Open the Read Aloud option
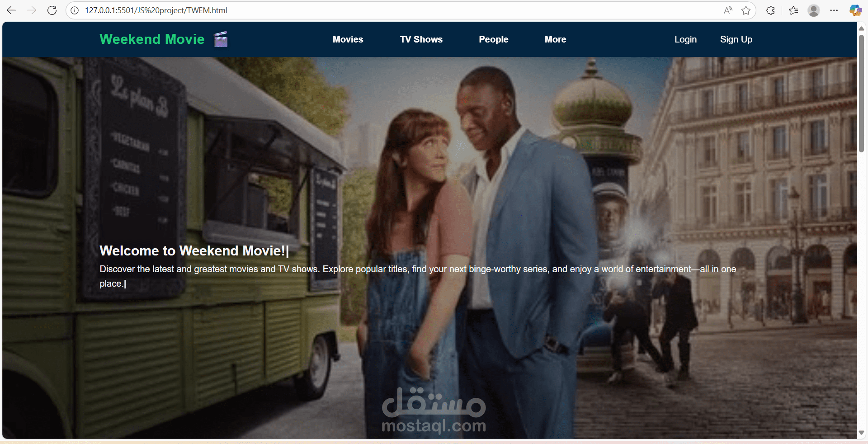 click(x=728, y=10)
